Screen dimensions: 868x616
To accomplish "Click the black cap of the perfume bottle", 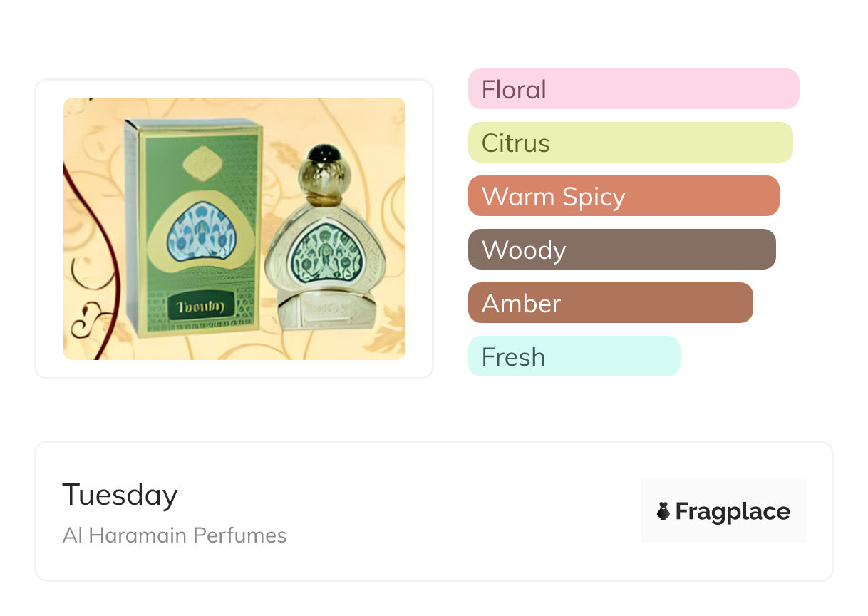I will (326, 152).
